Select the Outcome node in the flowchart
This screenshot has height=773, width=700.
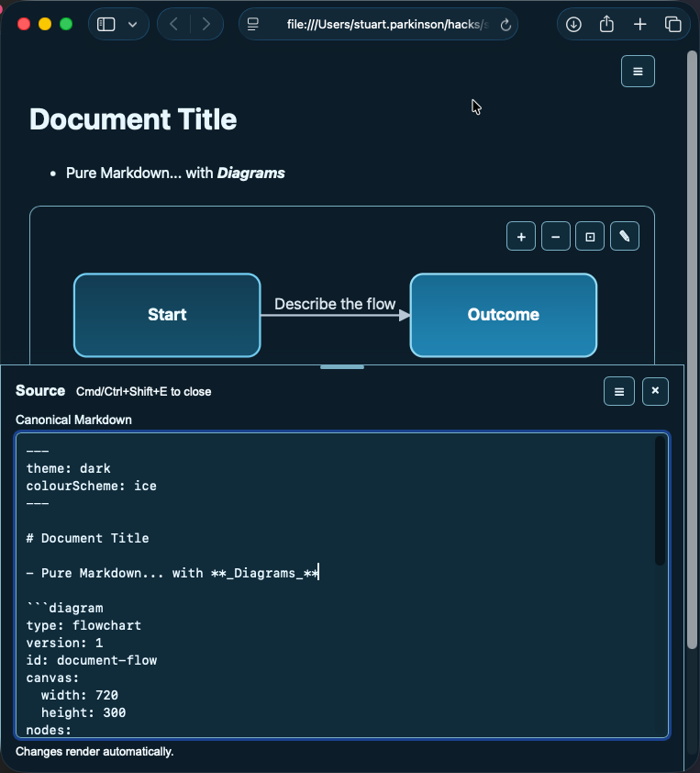pos(504,315)
